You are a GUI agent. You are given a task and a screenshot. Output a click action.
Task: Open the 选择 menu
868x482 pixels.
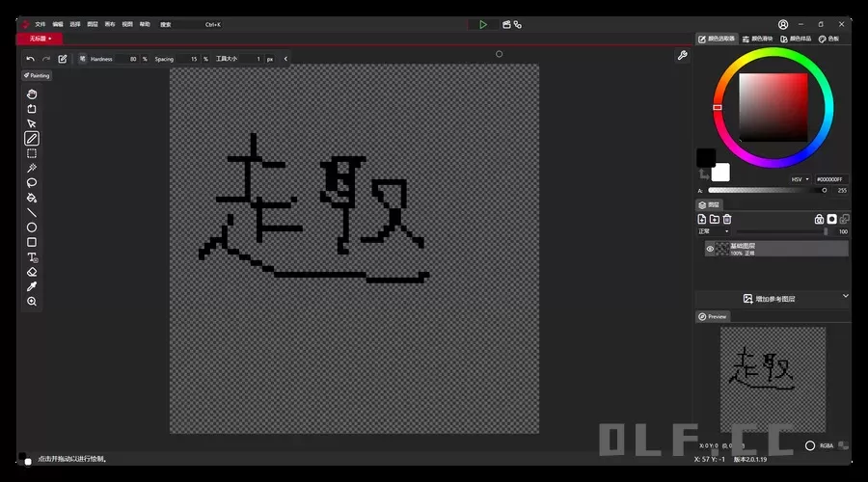pos(74,24)
